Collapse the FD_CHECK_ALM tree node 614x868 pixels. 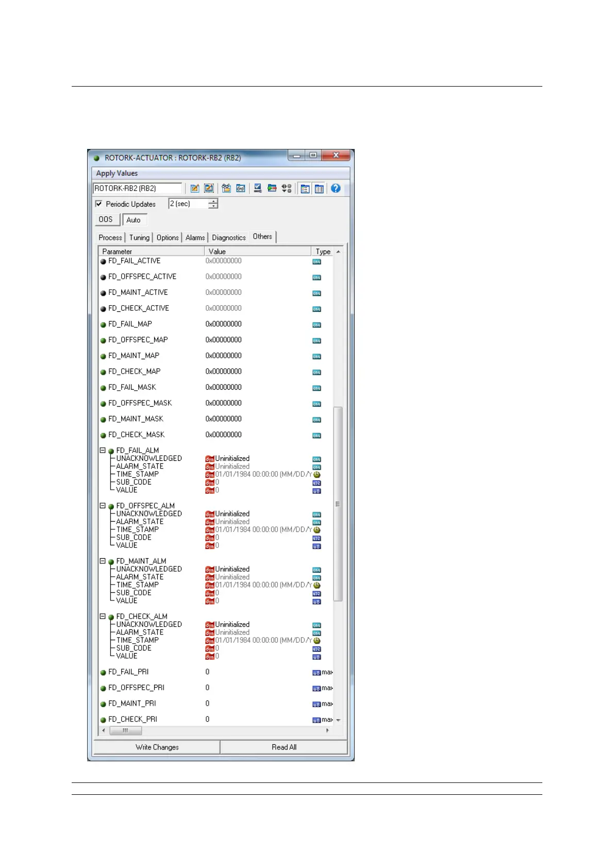click(103, 616)
